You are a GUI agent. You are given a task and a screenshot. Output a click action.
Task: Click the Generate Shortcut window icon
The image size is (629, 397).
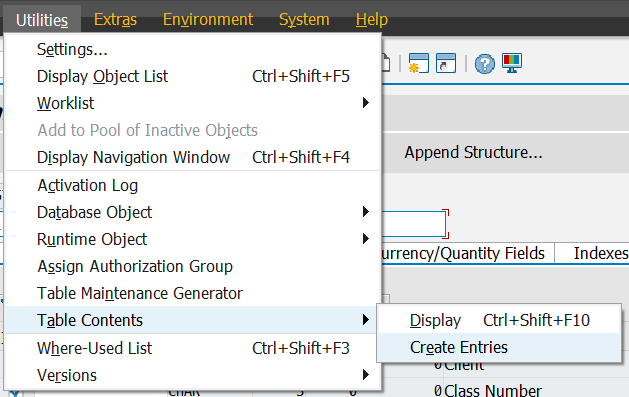[x=446, y=63]
